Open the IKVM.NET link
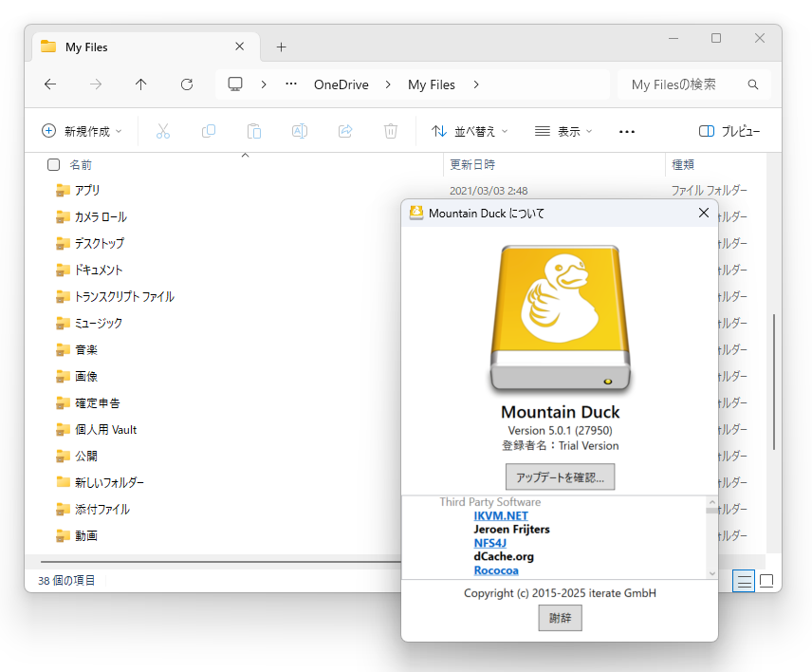The image size is (812, 672). tap(500, 515)
